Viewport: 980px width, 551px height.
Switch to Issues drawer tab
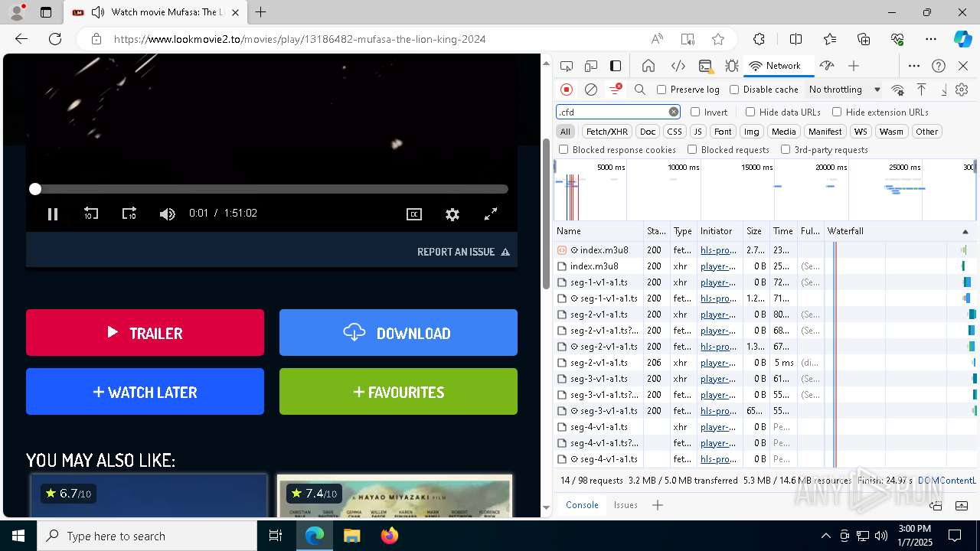(x=626, y=505)
